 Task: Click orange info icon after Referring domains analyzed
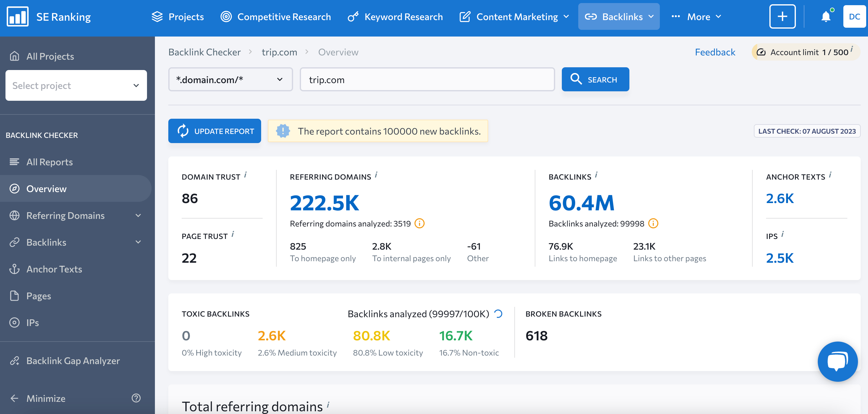tap(419, 223)
